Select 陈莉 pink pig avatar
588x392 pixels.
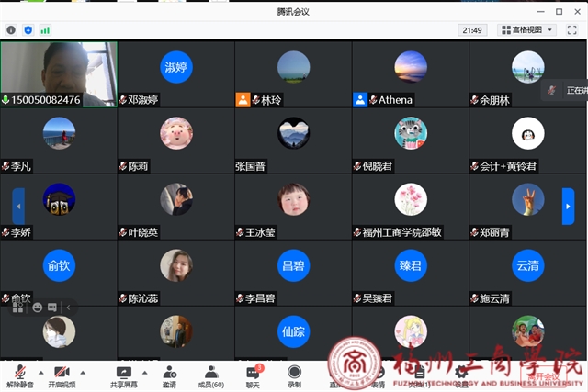pos(176,133)
